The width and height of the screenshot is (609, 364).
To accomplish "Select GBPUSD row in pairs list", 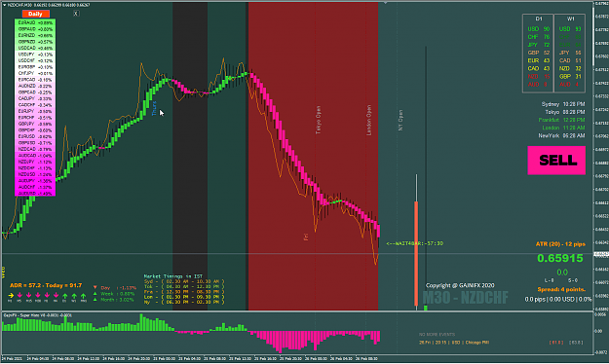I will pos(35,143).
